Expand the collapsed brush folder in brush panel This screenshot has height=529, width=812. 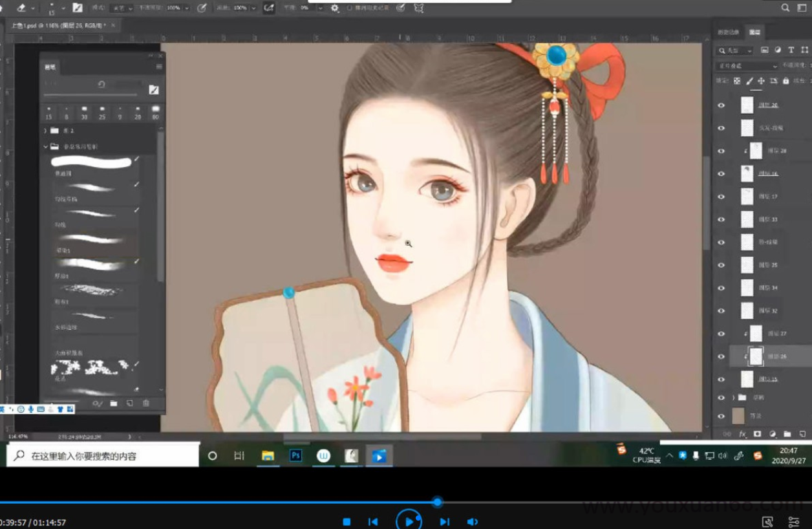click(45, 130)
